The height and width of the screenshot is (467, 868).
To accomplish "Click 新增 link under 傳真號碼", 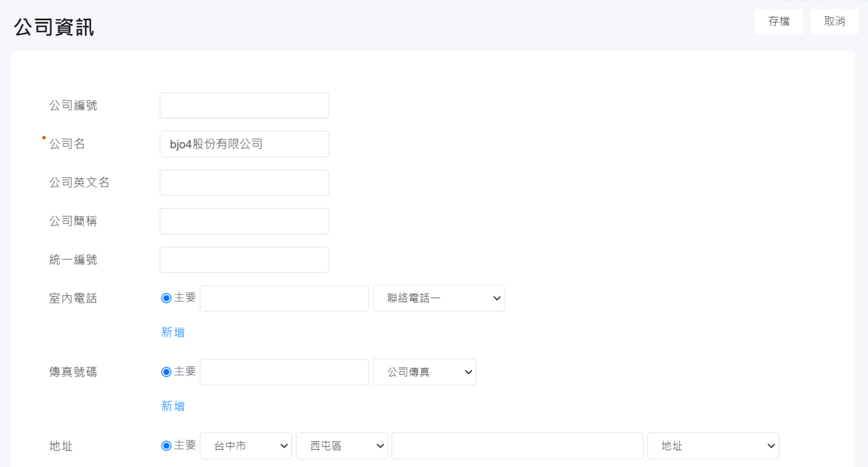I will pyautogui.click(x=173, y=406).
